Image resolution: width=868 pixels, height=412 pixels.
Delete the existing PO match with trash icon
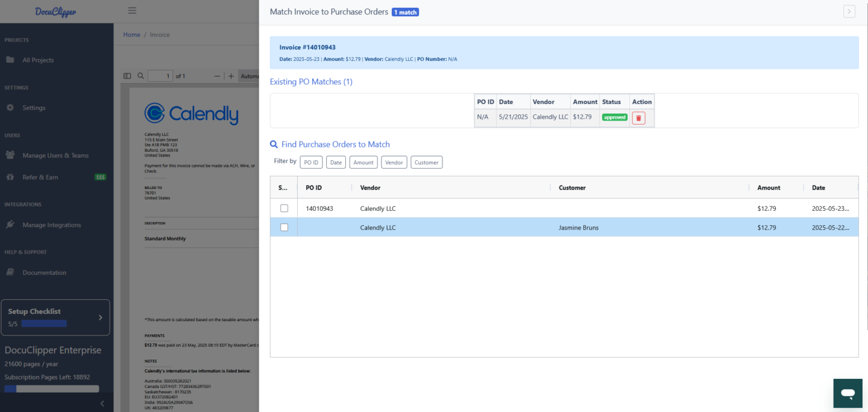638,118
